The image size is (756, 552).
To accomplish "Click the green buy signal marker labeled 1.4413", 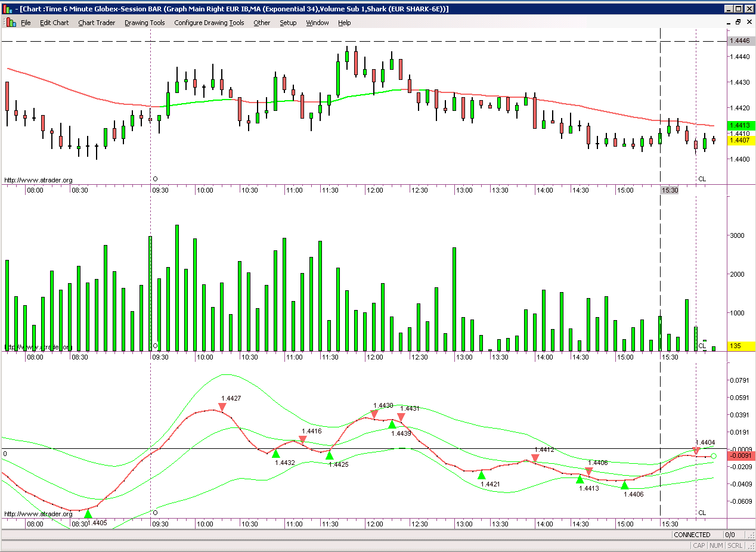I will (x=580, y=479).
